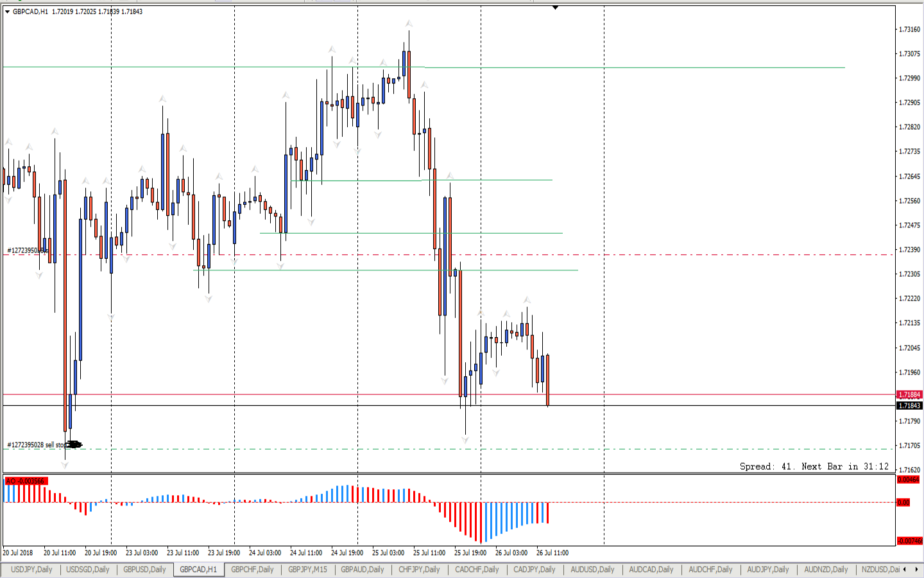Click the black 1.71843 current price tag

click(x=909, y=406)
